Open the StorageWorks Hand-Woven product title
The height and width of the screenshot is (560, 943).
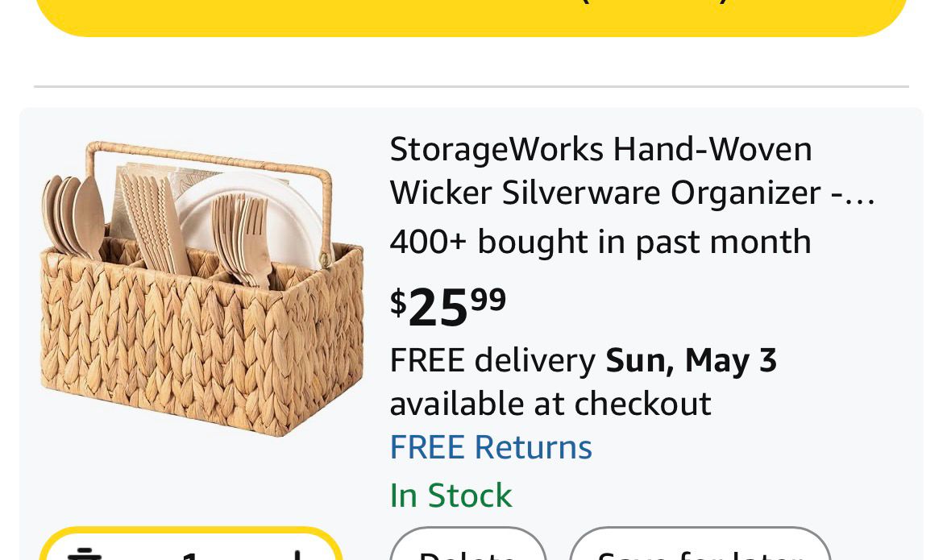click(600, 150)
